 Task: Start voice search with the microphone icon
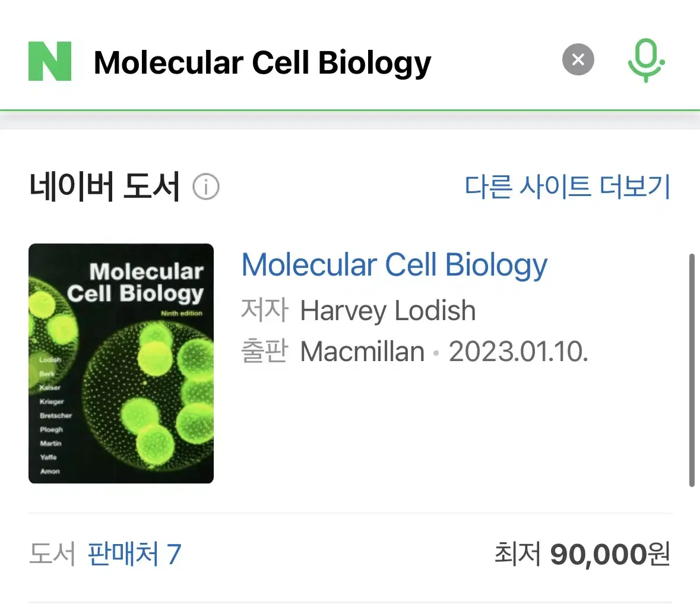click(646, 61)
